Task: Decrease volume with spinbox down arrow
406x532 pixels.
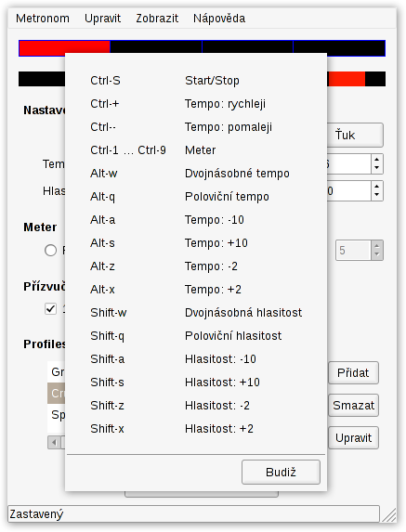Action: click(377, 195)
